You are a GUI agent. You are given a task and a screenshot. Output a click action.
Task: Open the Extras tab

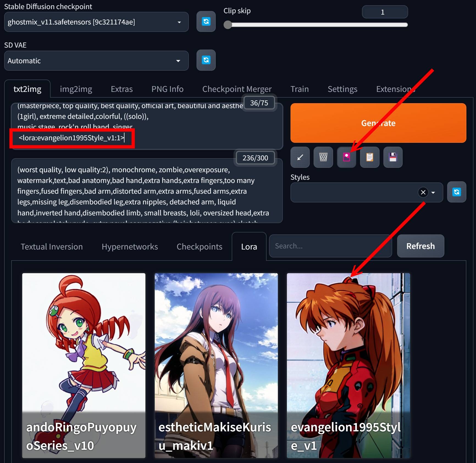pyautogui.click(x=122, y=89)
